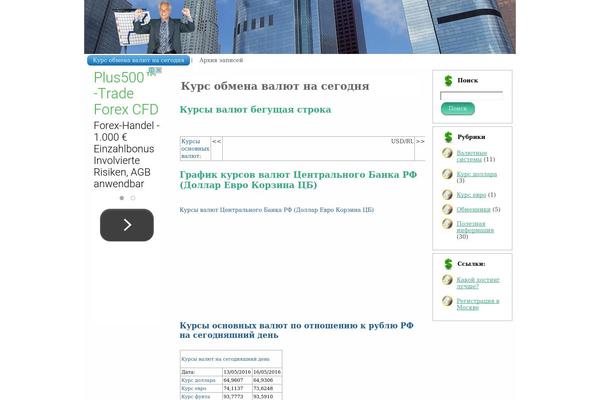Viewport: 600px width, 400px height.
Task: Click the coin icon beside Курс евро
Action: point(447,194)
